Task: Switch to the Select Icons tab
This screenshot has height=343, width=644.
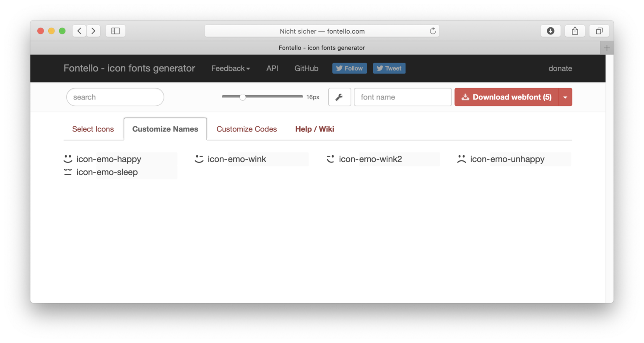Action: pyautogui.click(x=93, y=129)
